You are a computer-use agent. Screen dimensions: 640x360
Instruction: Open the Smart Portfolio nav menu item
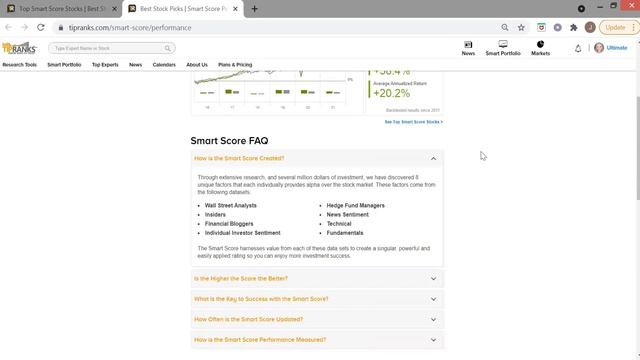pyautogui.click(x=64, y=65)
